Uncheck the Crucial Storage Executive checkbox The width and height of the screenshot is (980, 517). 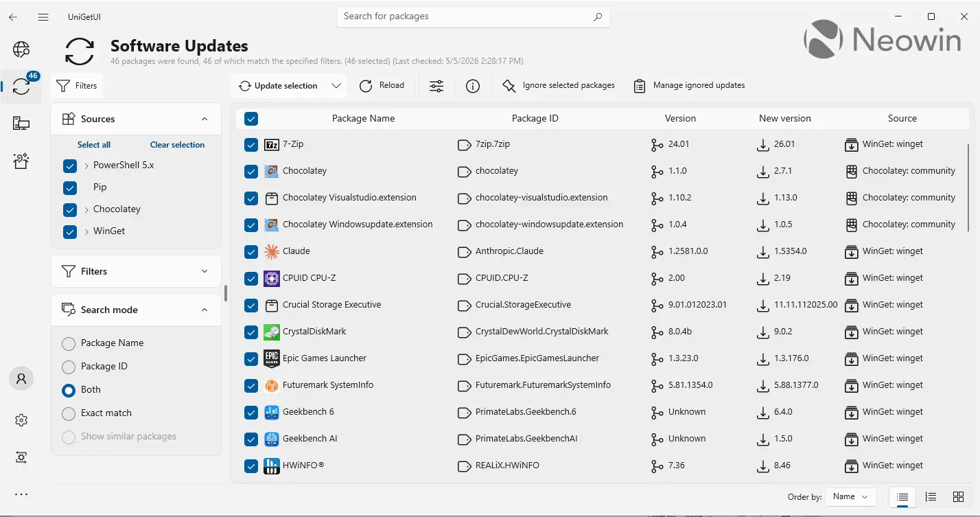(251, 305)
